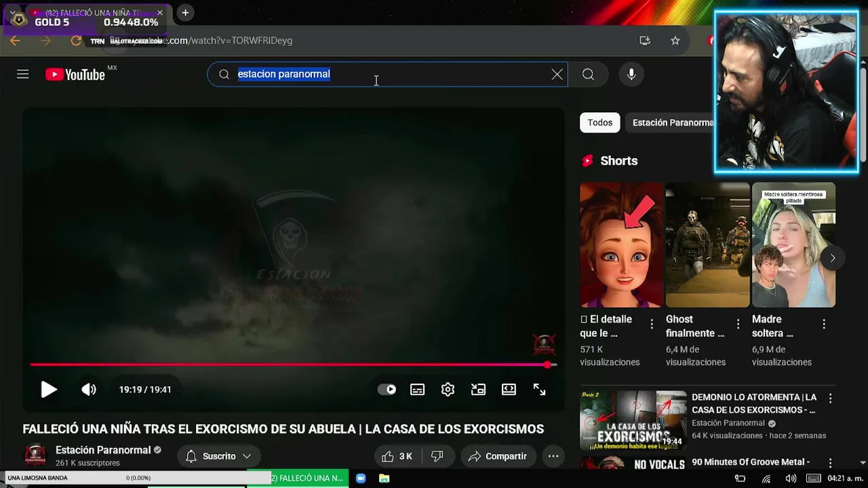Select the 'Estación Paranormal' filter chip

pos(670,123)
